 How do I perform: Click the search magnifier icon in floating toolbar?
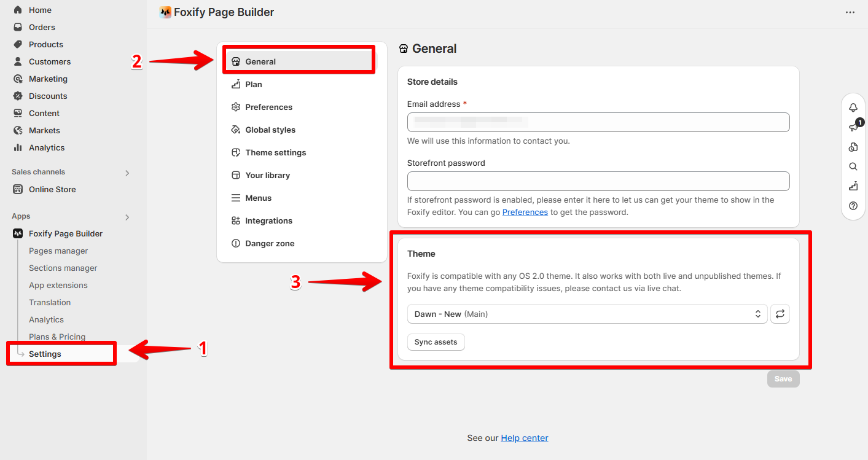coord(853,166)
